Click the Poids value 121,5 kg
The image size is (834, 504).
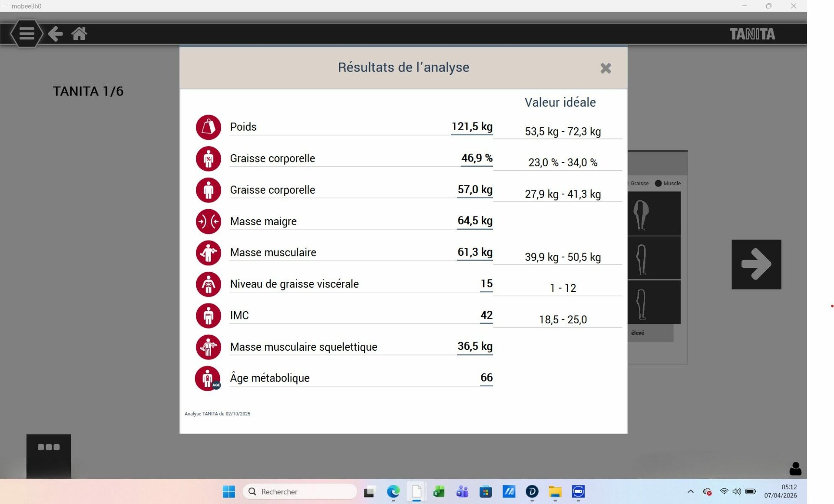pyautogui.click(x=472, y=126)
